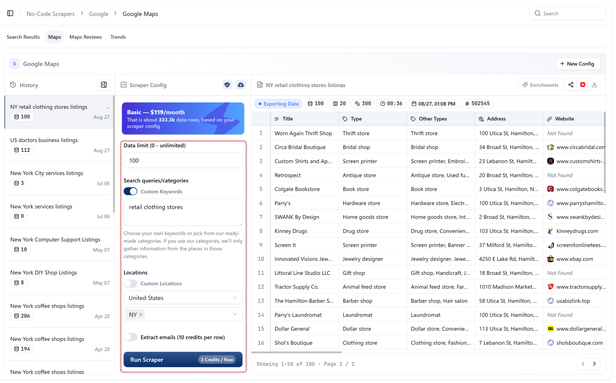Click the Google Maps logo icon
The height and width of the screenshot is (383, 616).
(x=15, y=64)
